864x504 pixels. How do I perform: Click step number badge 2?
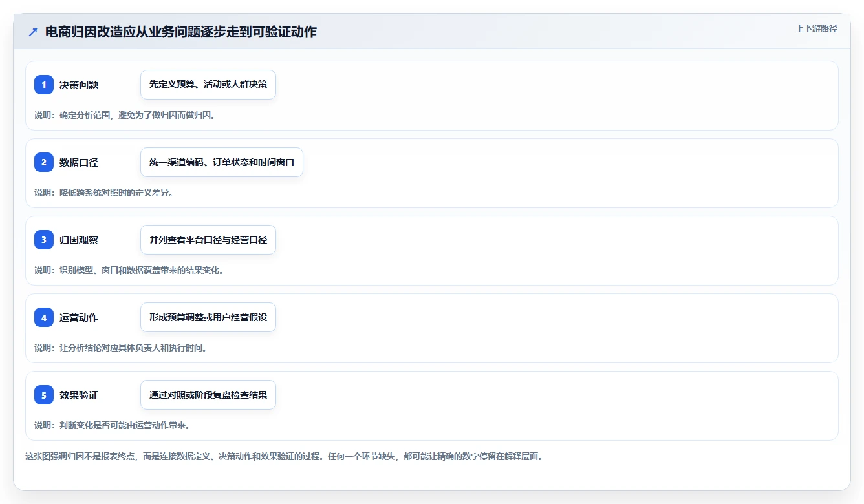point(44,162)
